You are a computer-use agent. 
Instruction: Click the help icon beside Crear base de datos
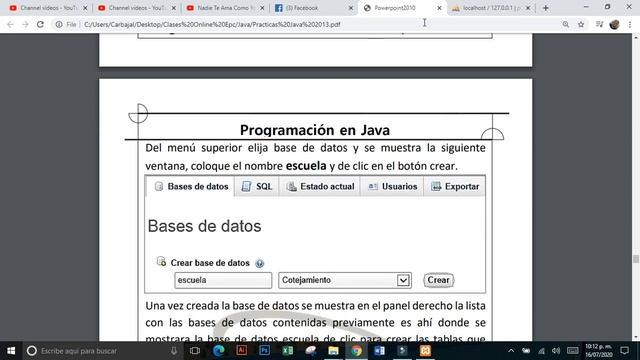pyautogui.click(x=260, y=263)
